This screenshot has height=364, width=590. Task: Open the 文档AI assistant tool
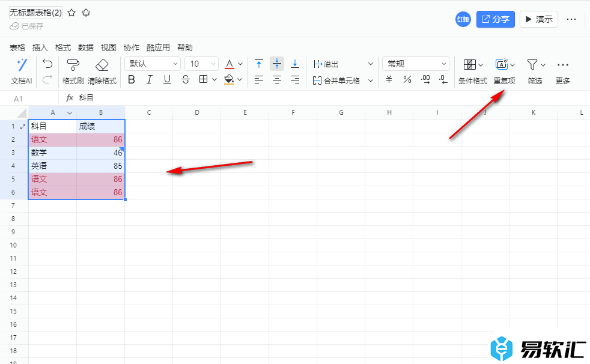pos(22,71)
